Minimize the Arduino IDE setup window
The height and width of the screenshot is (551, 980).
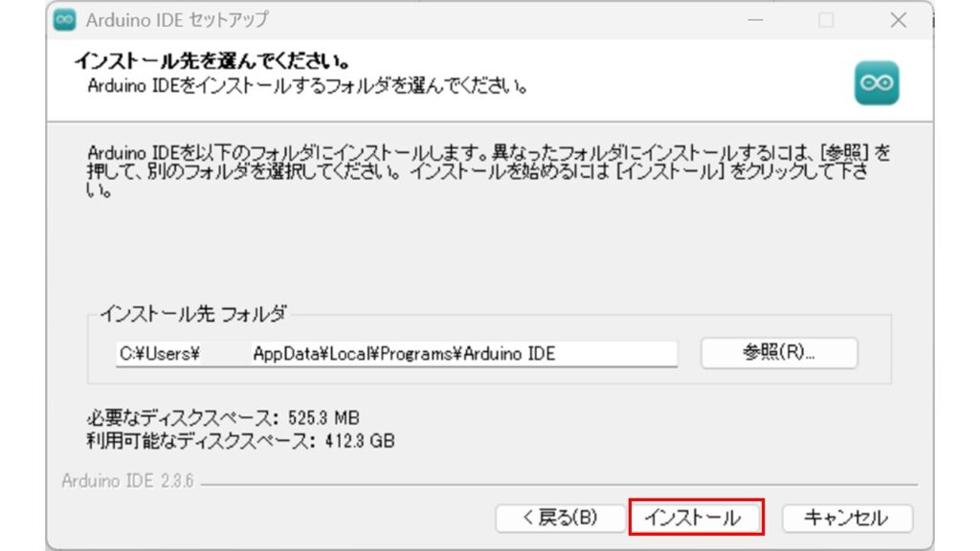pyautogui.click(x=755, y=20)
